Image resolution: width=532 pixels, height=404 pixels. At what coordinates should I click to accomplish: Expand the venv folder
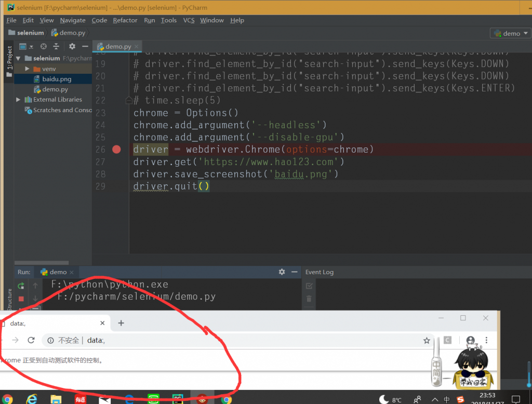click(27, 69)
